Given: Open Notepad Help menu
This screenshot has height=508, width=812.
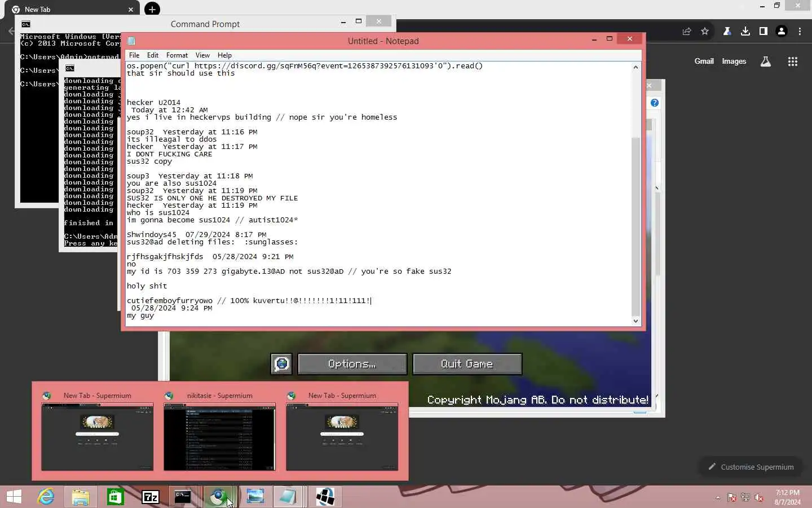Looking at the screenshot, I should [224, 55].
